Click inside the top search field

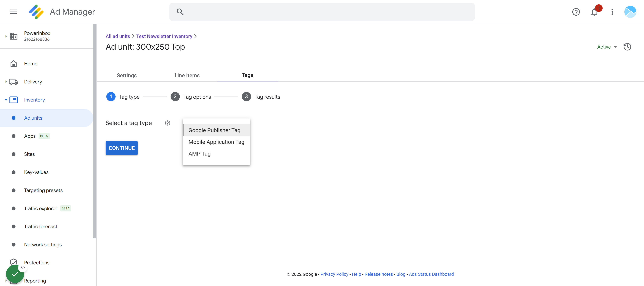322,12
